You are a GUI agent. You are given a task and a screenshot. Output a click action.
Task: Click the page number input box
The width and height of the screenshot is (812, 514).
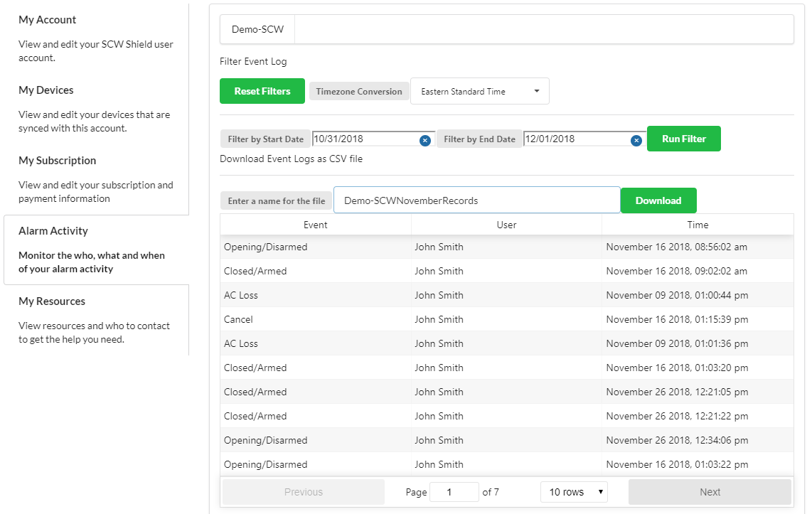coord(454,492)
